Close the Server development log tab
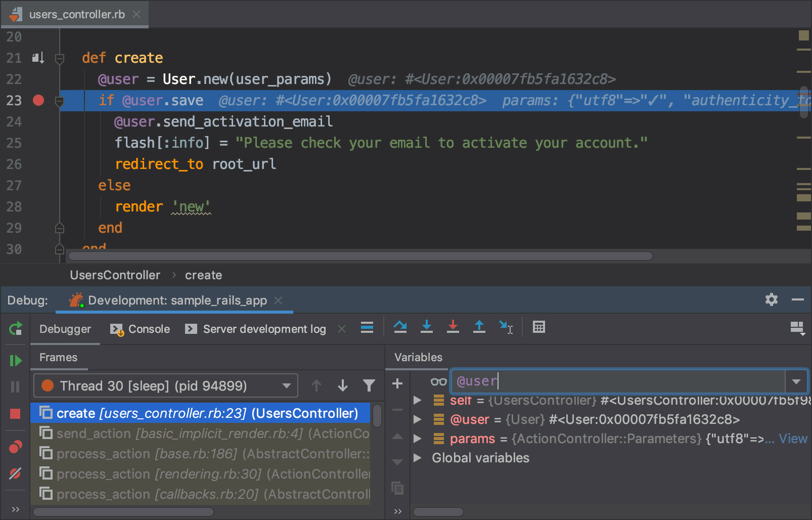This screenshot has width=812, height=520. coord(342,329)
